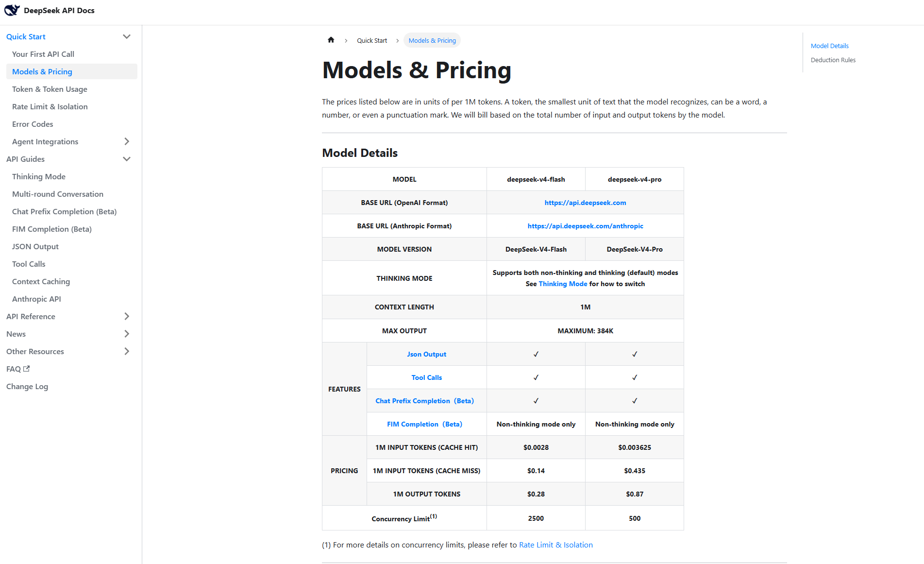Open the FAQ external link
The width and height of the screenshot is (924, 564).
click(18, 369)
